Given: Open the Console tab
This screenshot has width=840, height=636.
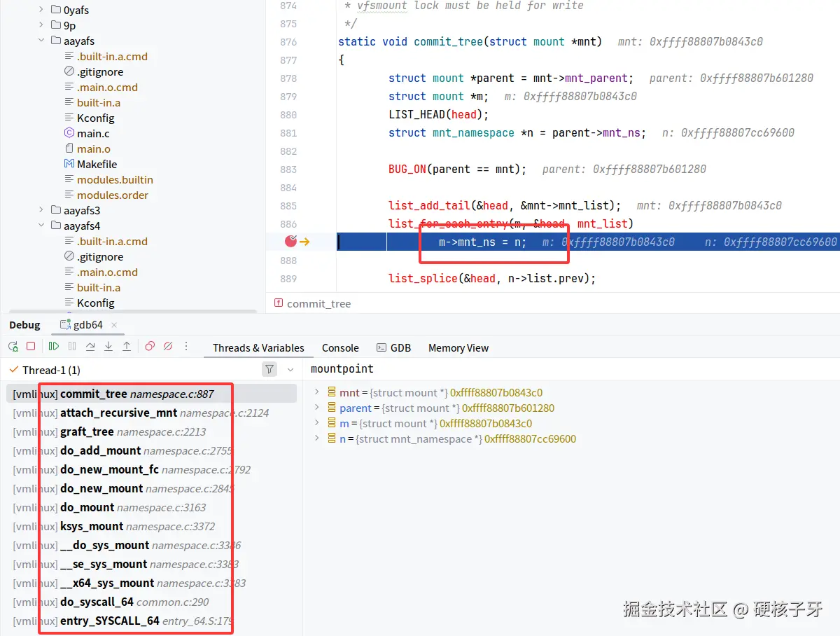Looking at the screenshot, I should click(340, 347).
